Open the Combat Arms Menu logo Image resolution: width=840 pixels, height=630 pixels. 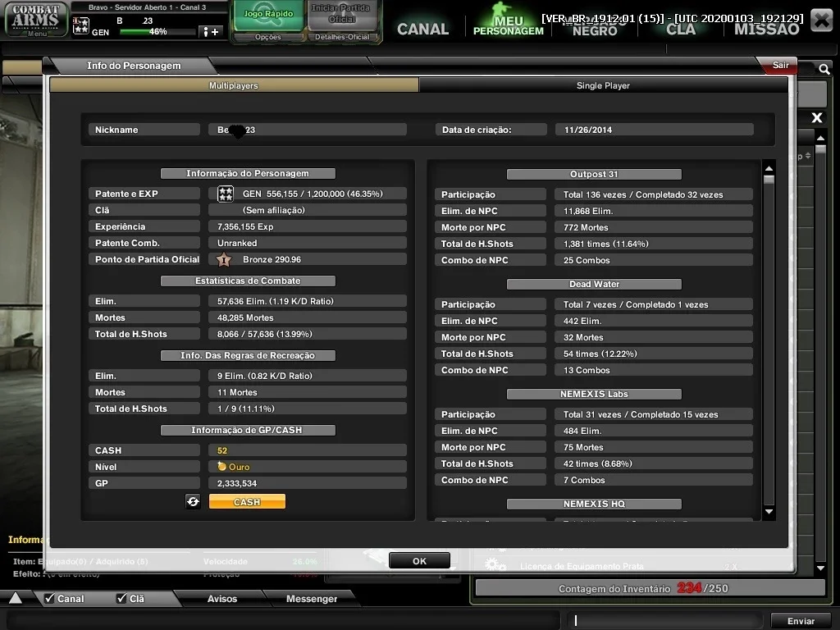coord(36,20)
